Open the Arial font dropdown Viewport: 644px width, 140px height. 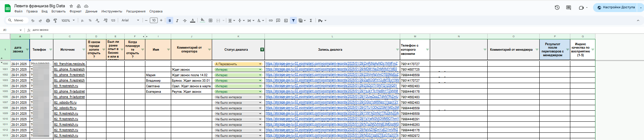130,21
